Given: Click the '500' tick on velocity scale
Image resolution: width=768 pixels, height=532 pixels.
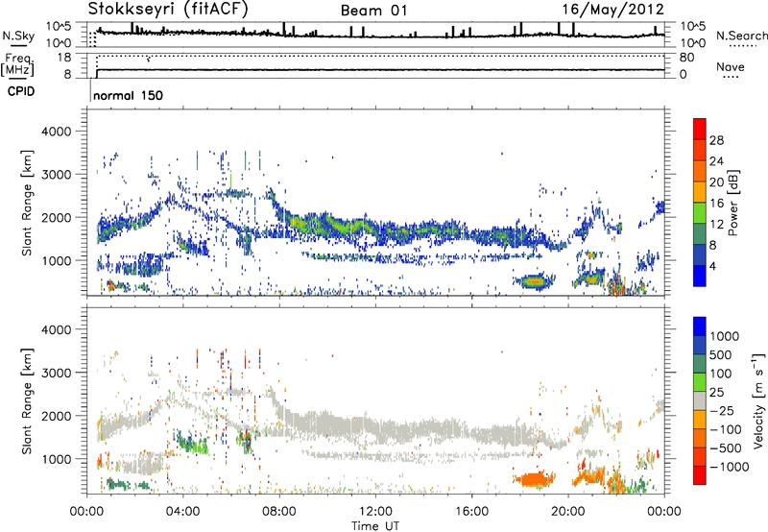Looking at the screenshot, I should [x=721, y=354].
